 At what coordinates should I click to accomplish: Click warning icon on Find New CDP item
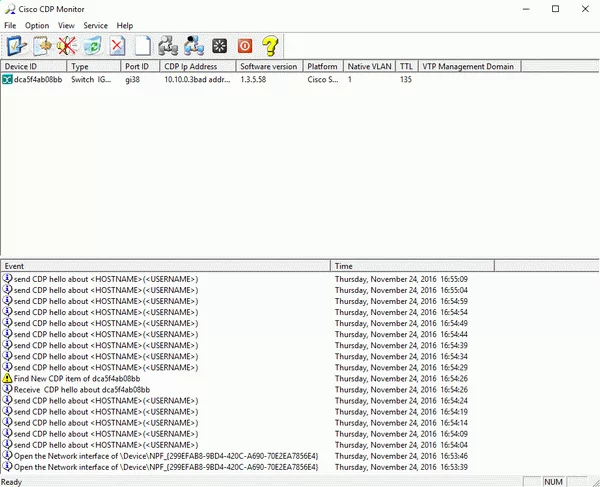(7, 378)
